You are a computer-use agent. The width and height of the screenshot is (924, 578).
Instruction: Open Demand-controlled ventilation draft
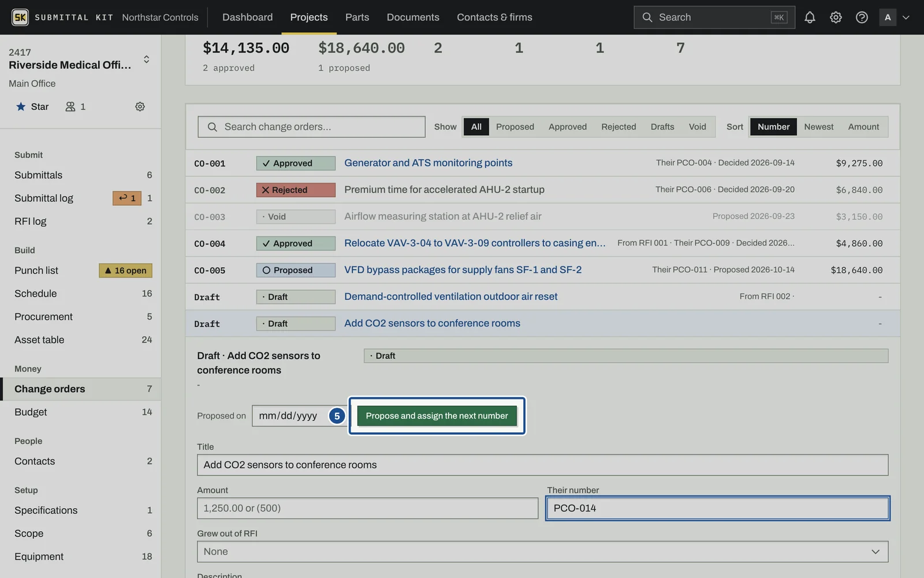tap(450, 297)
